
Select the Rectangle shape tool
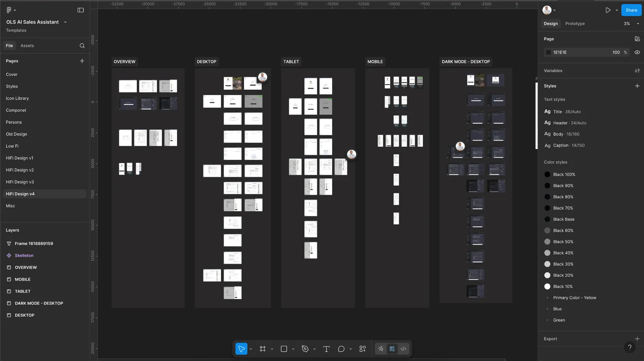284,349
